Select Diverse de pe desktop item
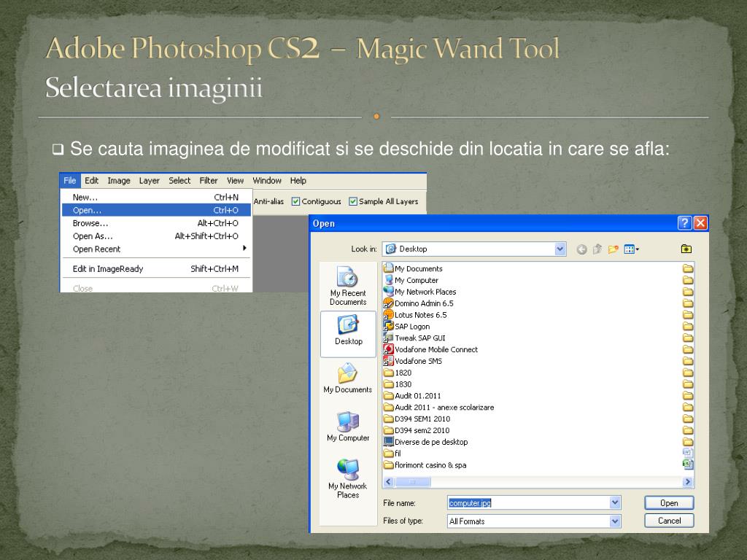Screen dimensions: 747x560 (x=426, y=442)
